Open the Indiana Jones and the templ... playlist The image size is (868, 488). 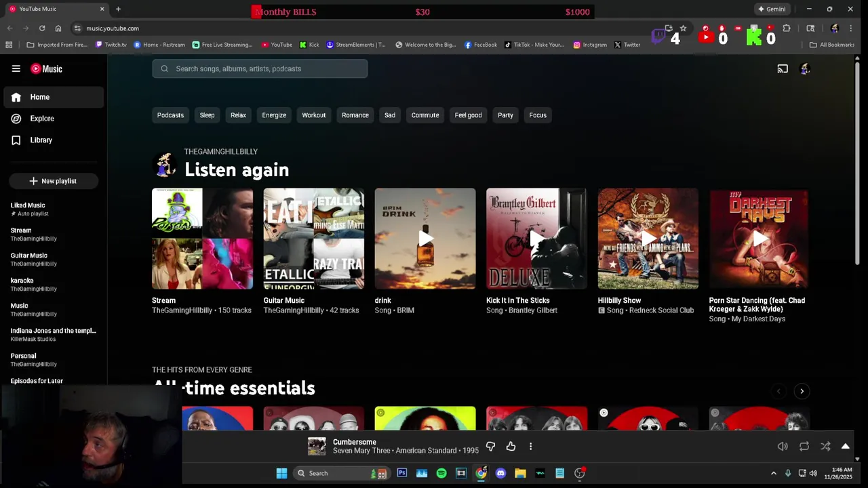pos(53,334)
